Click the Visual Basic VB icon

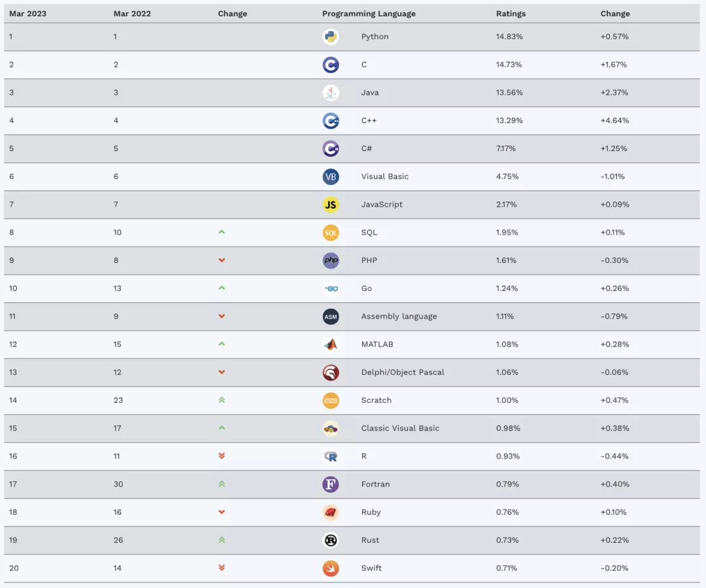[x=331, y=177]
